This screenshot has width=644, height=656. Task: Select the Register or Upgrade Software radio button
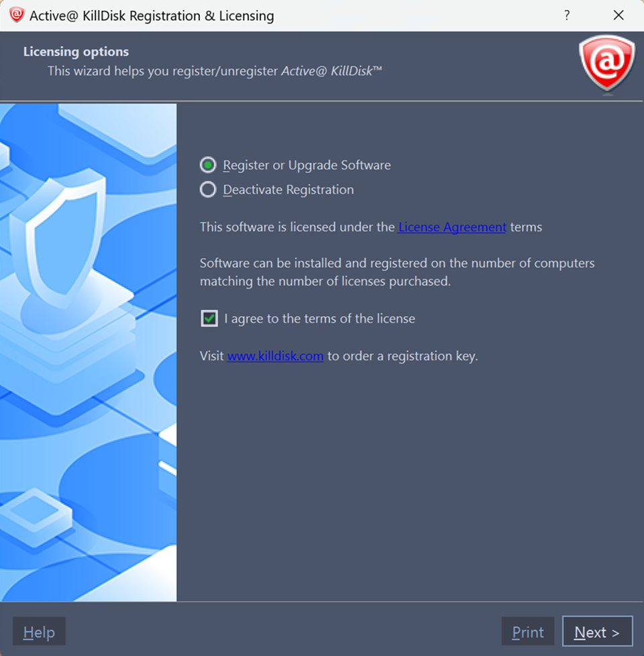coord(208,165)
